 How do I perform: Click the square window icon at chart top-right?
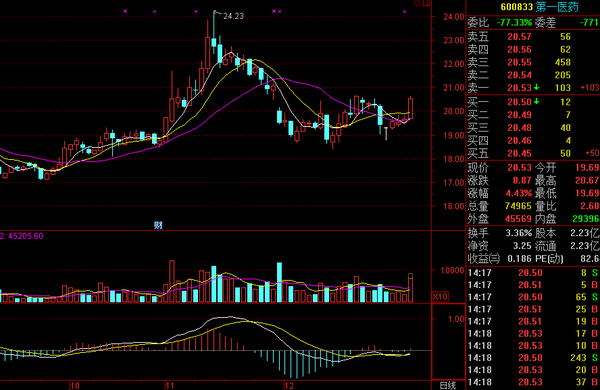coord(427,3)
